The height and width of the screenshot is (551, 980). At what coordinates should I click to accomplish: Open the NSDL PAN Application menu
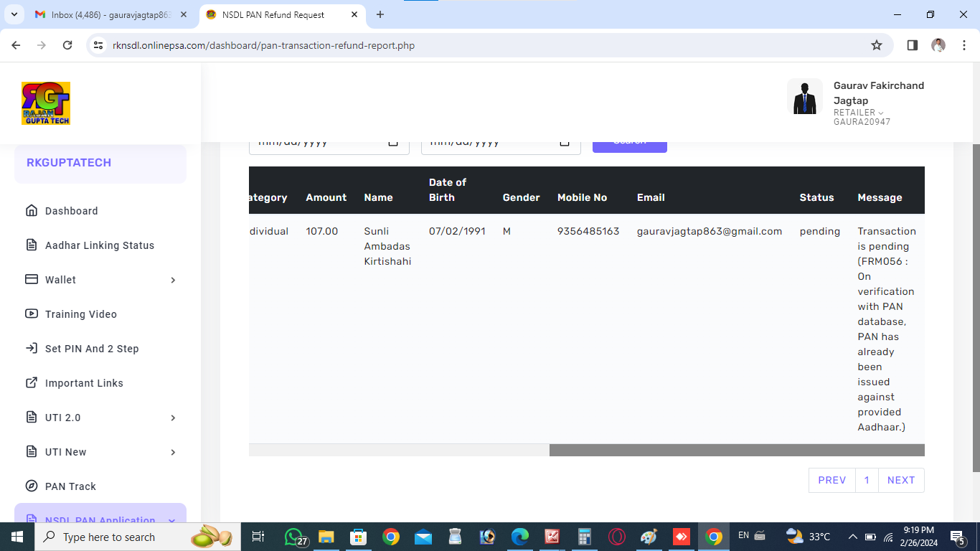100,517
